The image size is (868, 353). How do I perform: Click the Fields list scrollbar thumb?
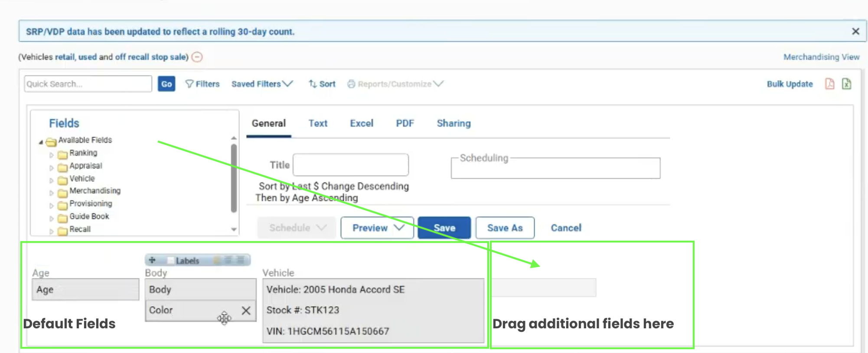(234, 178)
